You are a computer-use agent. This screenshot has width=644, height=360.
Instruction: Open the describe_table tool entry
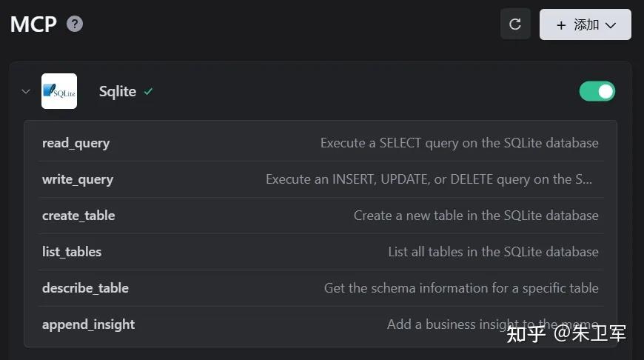85,288
